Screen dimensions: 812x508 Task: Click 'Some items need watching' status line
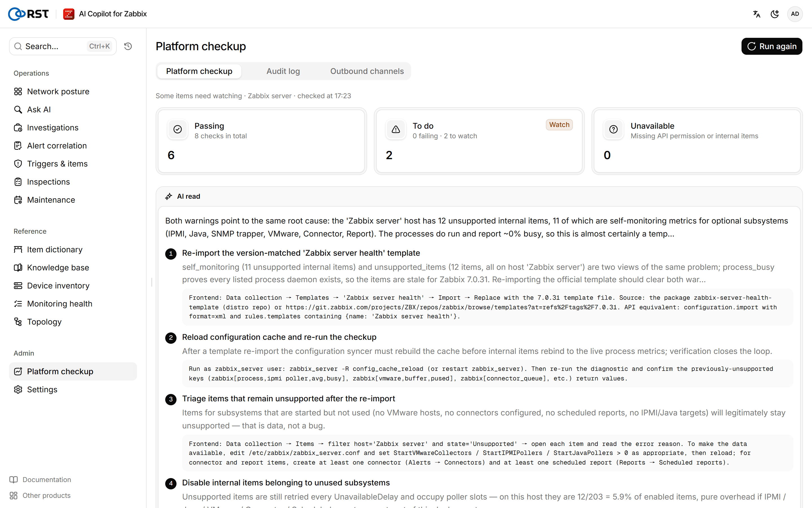(253, 96)
